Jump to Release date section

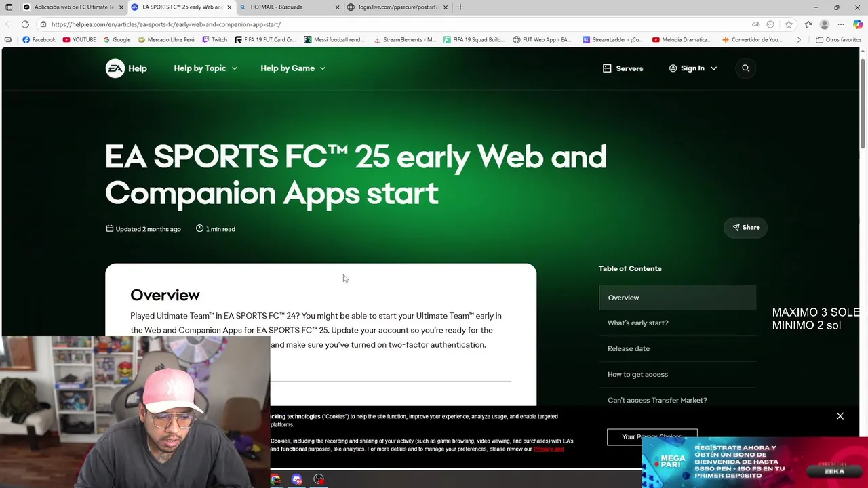pos(629,349)
